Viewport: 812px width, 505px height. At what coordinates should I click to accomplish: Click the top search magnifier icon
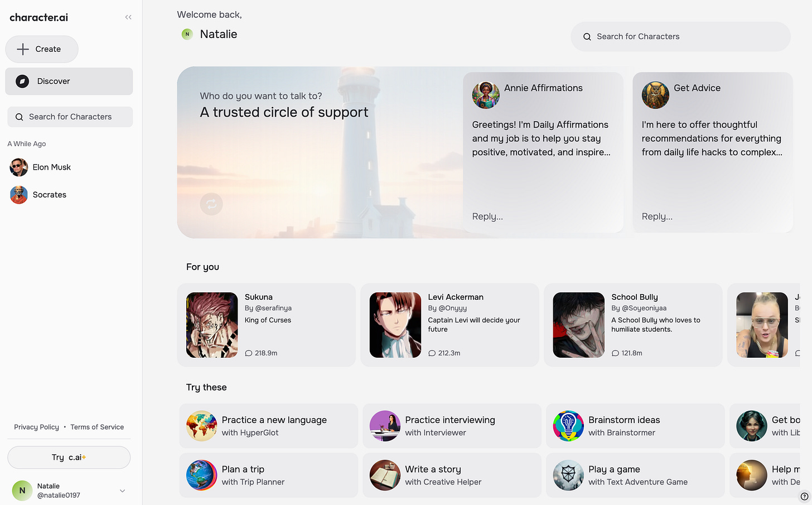click(x=587, y=37)
